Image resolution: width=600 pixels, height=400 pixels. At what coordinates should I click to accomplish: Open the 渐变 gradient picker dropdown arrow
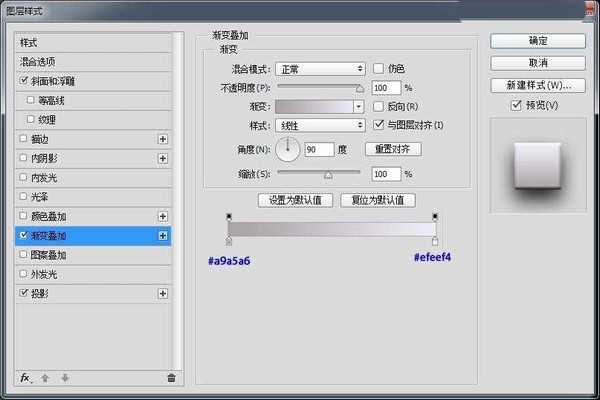tap(359, 106)
